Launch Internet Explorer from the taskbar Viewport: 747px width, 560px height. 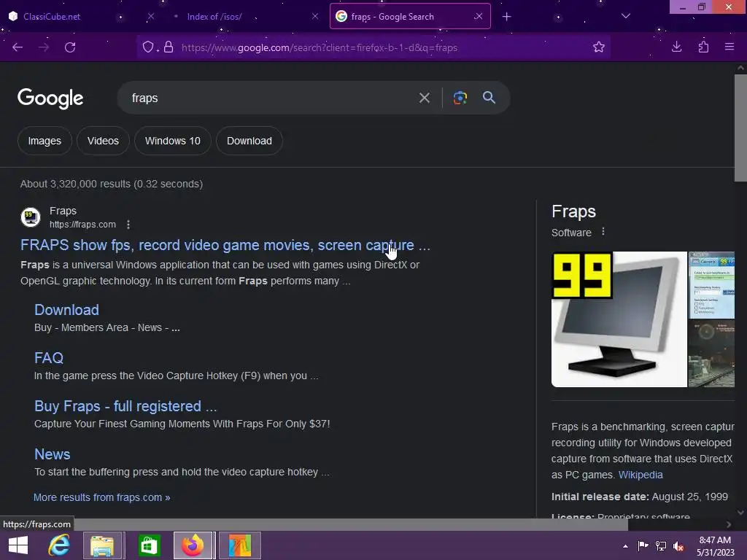click(59, 545)
